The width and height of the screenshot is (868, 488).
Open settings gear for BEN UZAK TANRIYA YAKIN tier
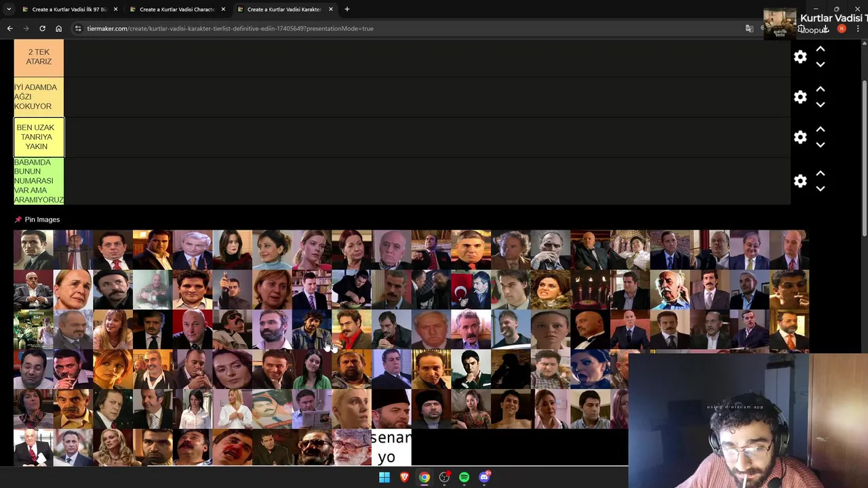point(800,137)
